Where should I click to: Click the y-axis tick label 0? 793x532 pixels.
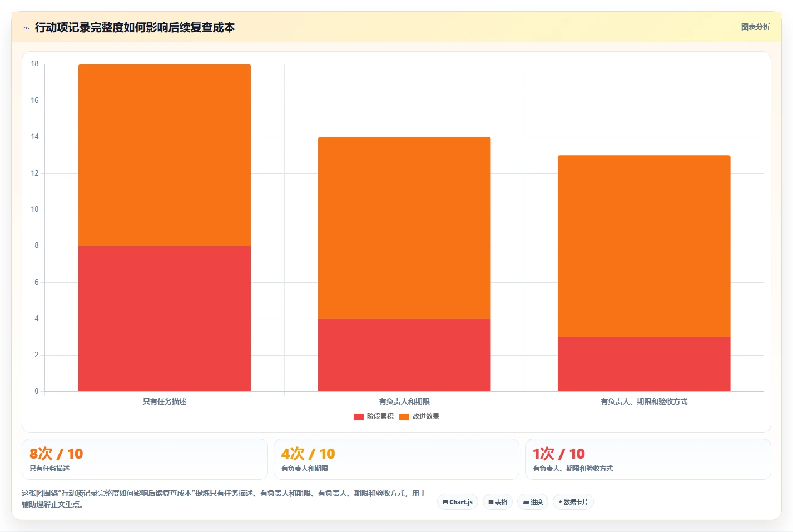pyautogui.click(x=37, y=391)
